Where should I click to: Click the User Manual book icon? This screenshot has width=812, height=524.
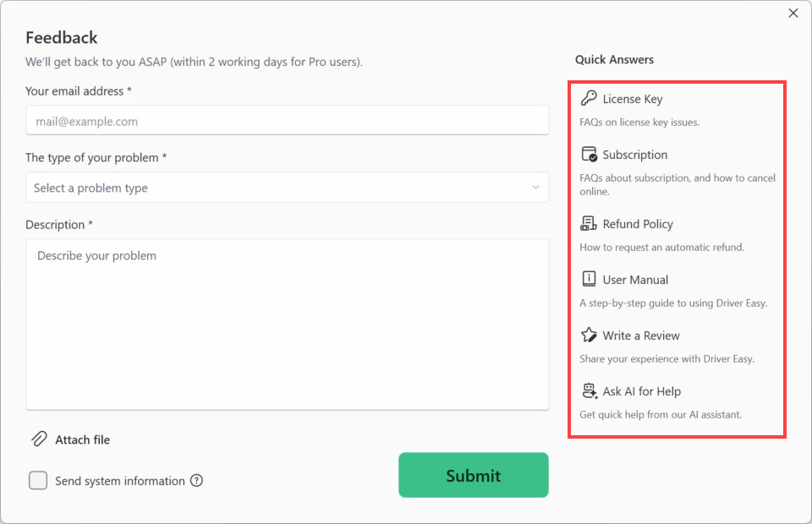(590, 280)
